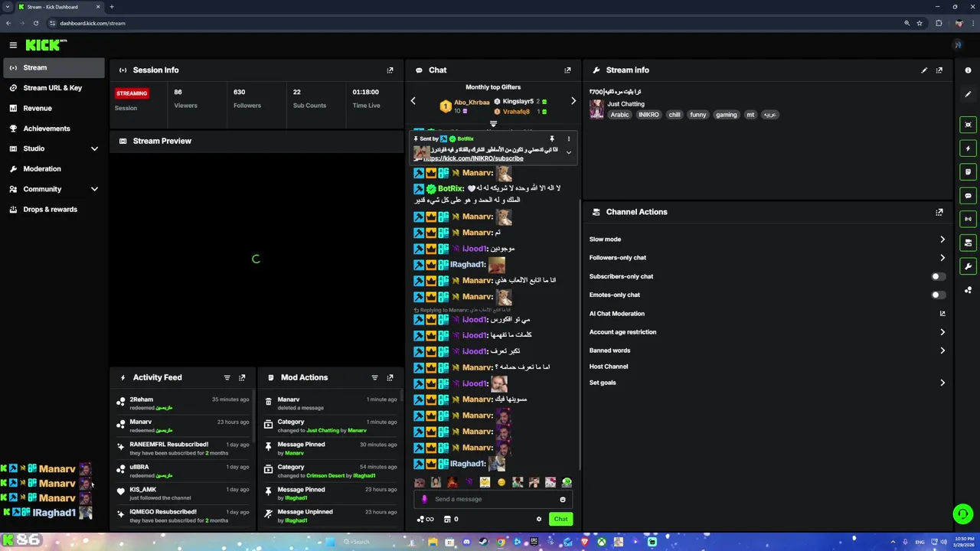Click the yellow smiley emote in emote row
Viewport: 980px width, 551px height.
(x=501, y=483)
